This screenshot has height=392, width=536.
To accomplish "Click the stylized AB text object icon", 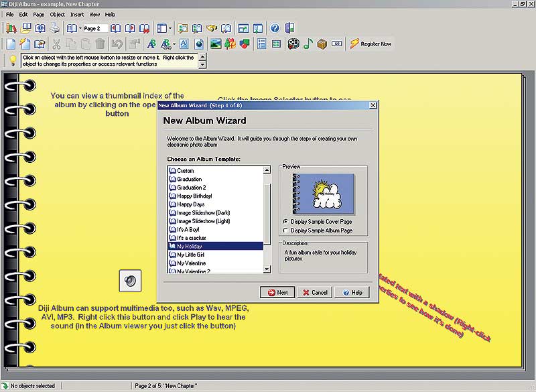I will tap(151, 44).
